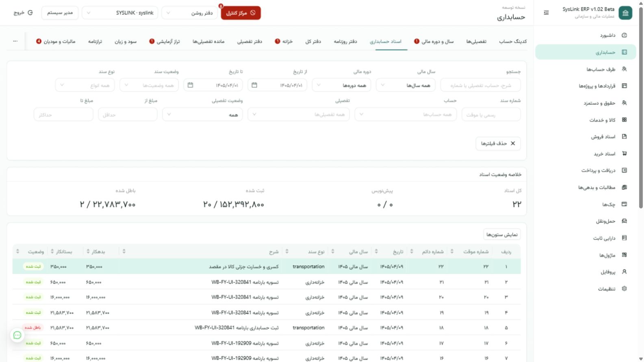
Task: Click the شماره سند input field
Action: click(x=491, y=114)
